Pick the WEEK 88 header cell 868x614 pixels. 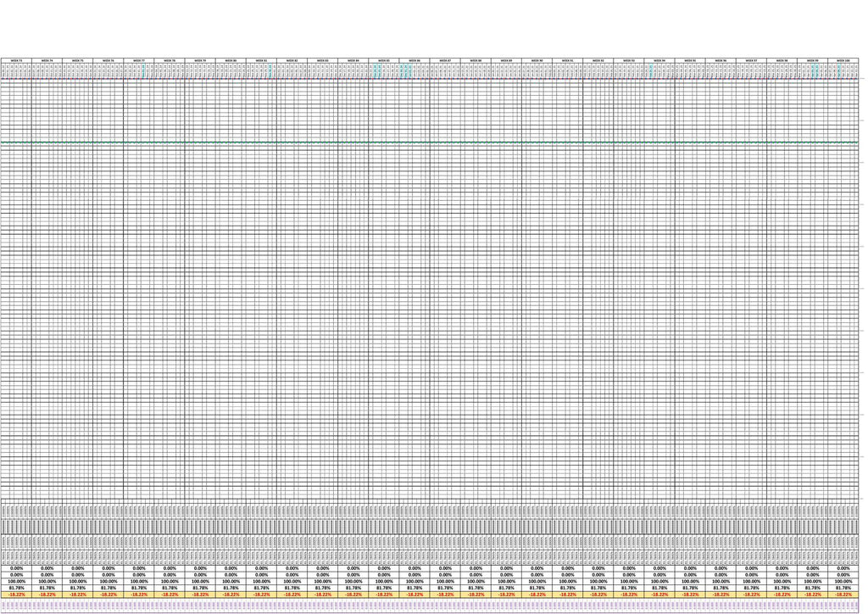pyautogui.click(x=476, y=60)
